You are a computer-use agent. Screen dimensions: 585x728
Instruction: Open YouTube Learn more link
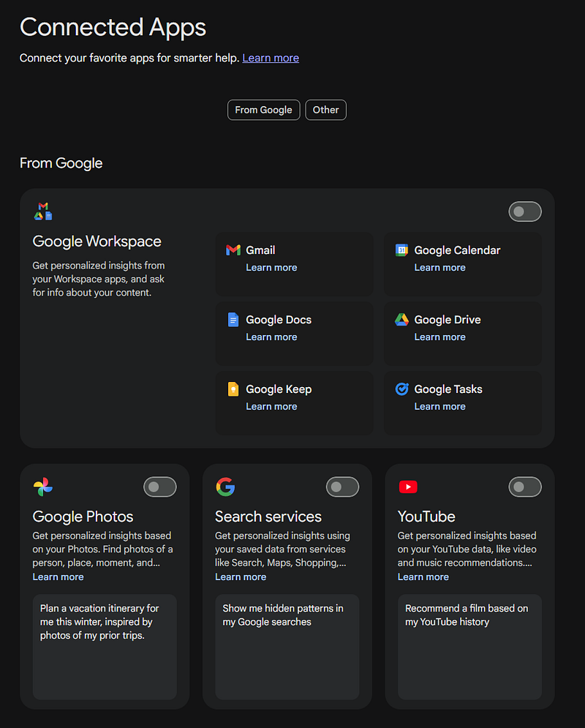pos(423,577)
